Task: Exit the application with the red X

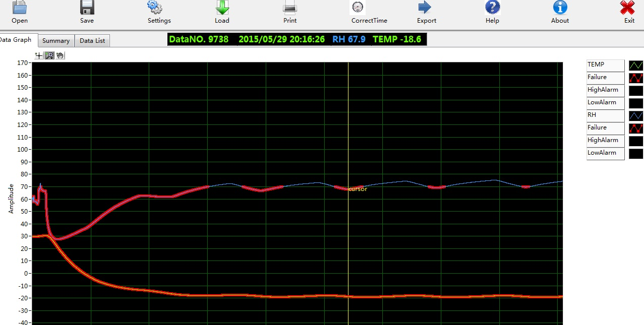Action: click(627, 8)
